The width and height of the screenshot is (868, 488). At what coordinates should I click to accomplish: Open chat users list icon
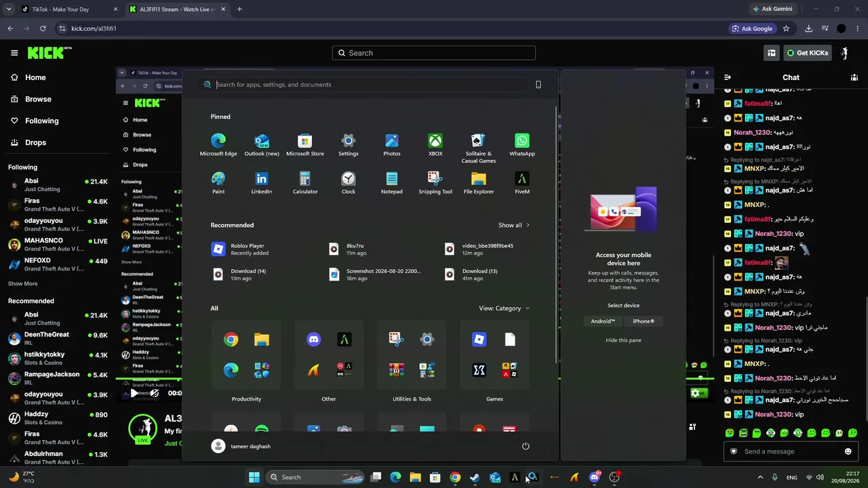(x=854, y=77)
